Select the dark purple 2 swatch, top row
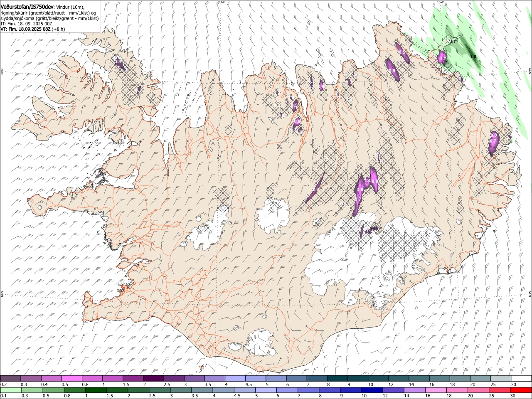Image resolution: width=532 pixels, height=399 pixels. (153, 379)
